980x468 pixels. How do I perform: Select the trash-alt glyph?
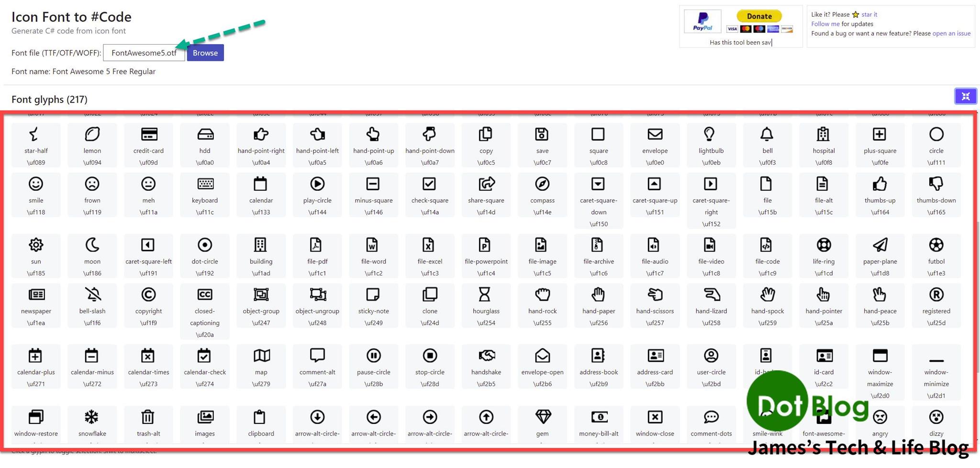coord(148,422)
